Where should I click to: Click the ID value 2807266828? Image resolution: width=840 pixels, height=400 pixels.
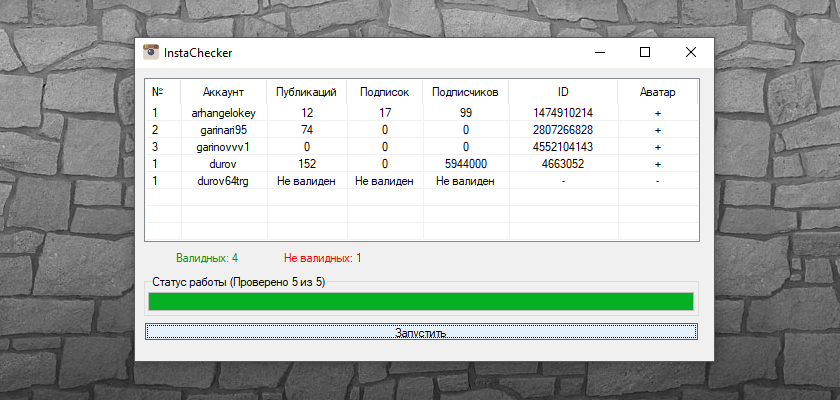[x=563, y=130]
